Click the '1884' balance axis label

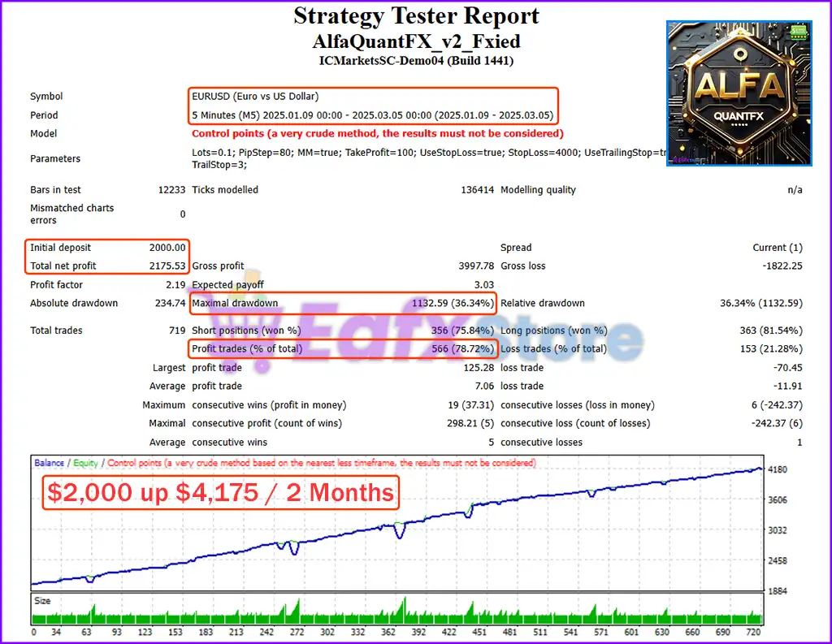(x=778, y=591)
